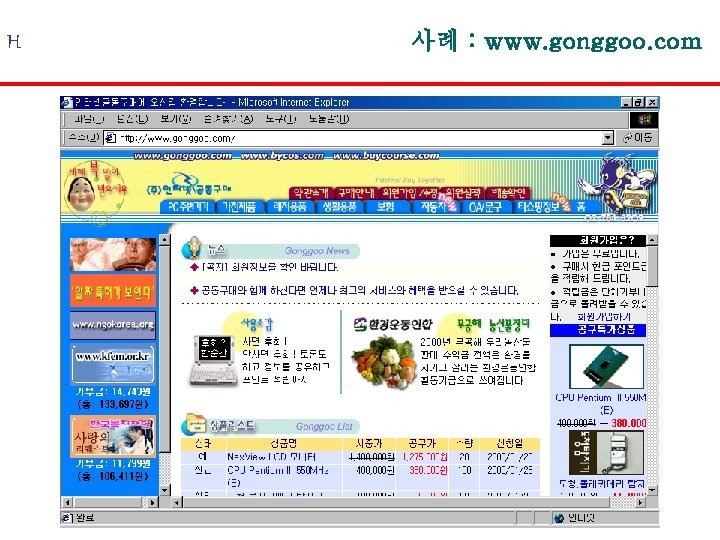This screenshot has width=720, height=540.
Task: Open the 파일(F) menu in Internet Explorer
Action: point(89,119)
